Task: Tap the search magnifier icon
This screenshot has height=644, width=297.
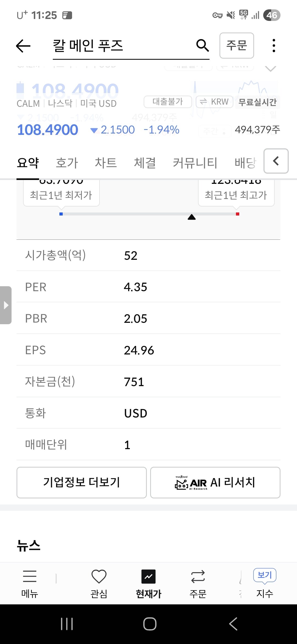Action: click(203, 45)
